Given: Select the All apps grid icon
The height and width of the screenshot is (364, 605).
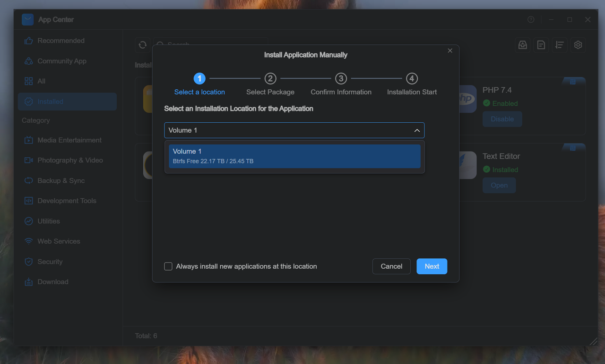Looking at the screenshot, I should 28,81.
